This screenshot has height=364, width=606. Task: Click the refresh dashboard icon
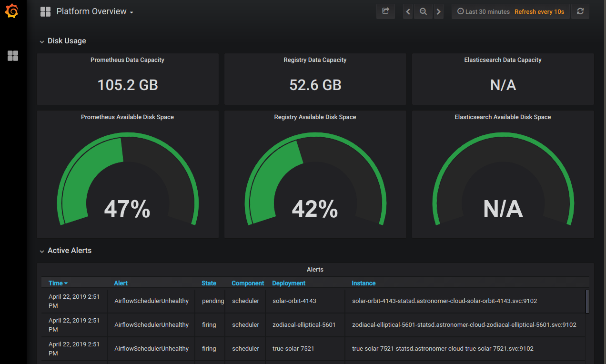580,11
